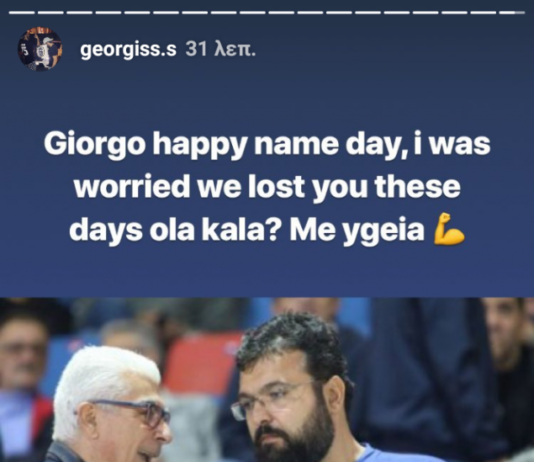
Task: Click the red stadium seat behind the men
Action: click(x=201, y=364)
